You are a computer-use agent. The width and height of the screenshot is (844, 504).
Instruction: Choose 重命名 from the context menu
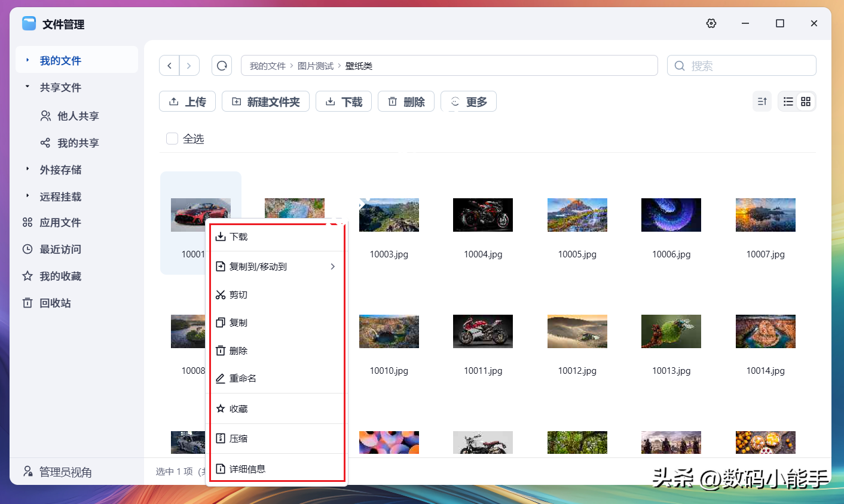pos(243,378)
